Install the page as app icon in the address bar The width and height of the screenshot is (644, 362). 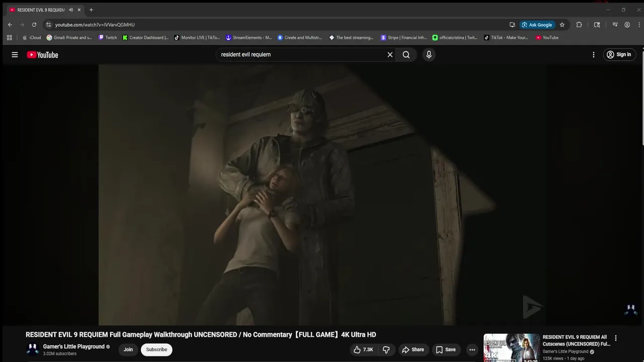[x=512, y=25]
